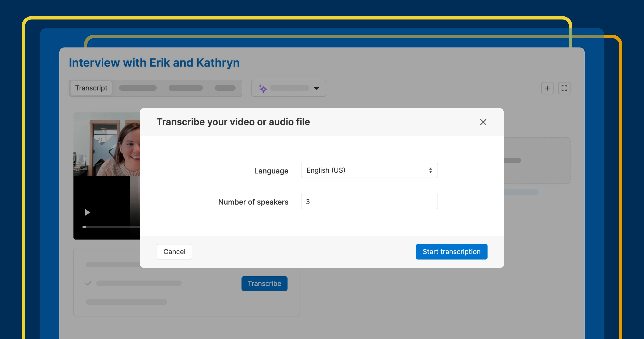Switch to the Transcript tab
This screenshot has height=339, width=644.
(91, 88)
